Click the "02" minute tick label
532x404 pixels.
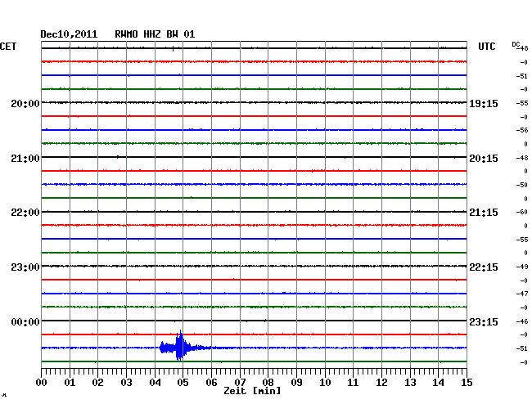97,383
